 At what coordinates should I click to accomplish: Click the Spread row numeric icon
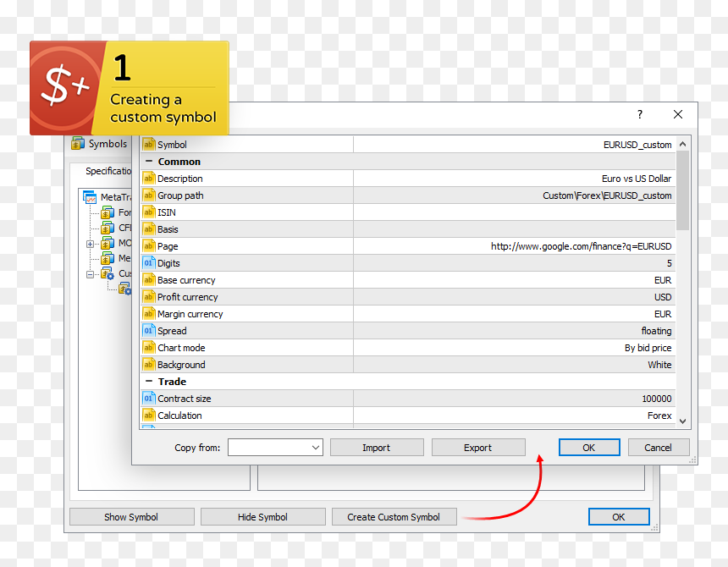pos(149,331)
